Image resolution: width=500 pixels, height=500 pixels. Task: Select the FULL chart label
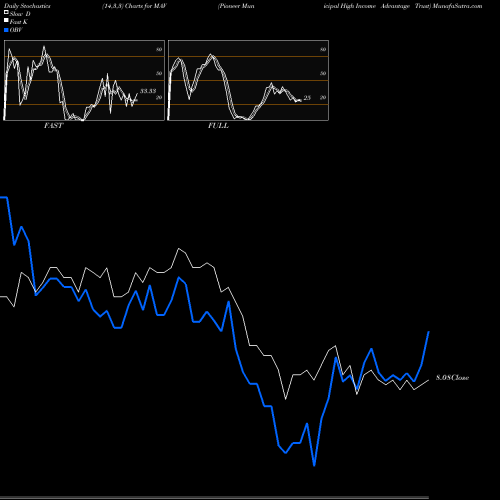(x=218, y=126)
